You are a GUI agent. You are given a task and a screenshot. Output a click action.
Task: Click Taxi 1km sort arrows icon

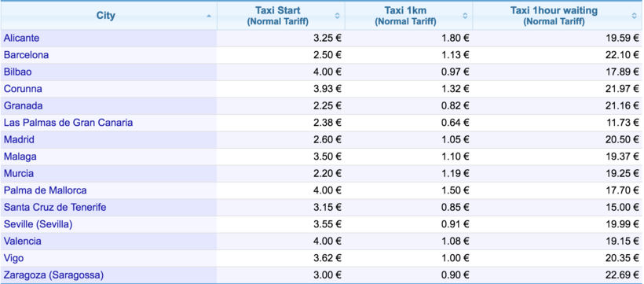[465, 16]
